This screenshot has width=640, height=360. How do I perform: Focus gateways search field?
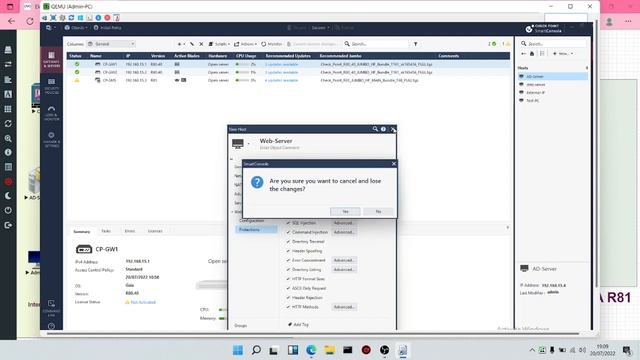[376, 44]
